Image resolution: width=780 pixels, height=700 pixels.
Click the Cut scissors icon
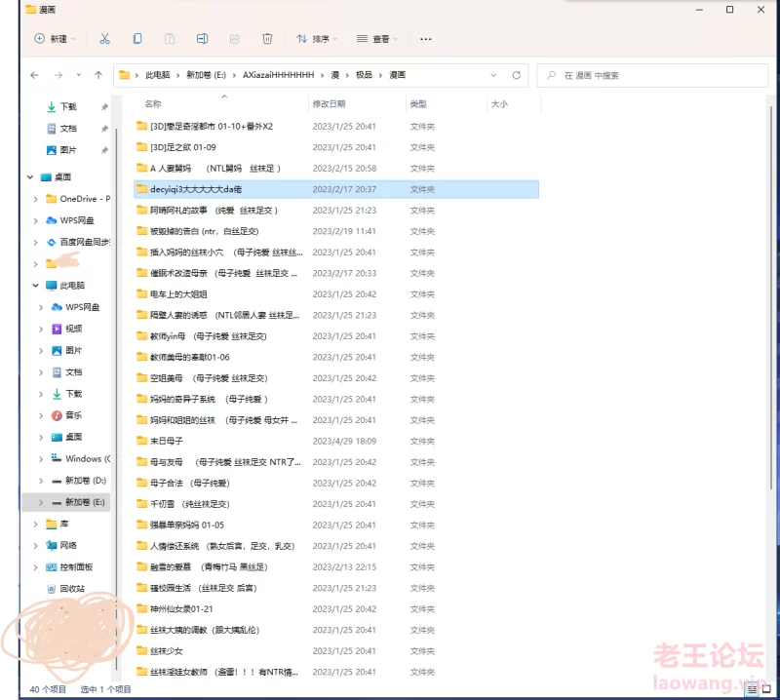(x=104, y=39)
